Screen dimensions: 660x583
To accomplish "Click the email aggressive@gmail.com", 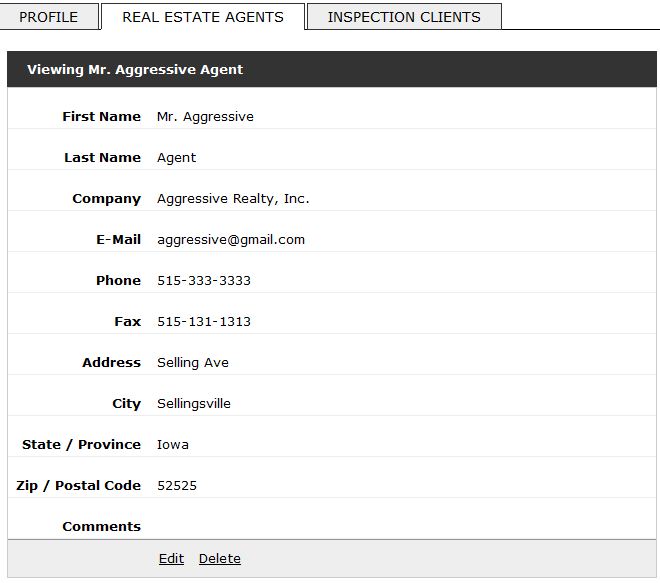I will (x=231, y=240).
